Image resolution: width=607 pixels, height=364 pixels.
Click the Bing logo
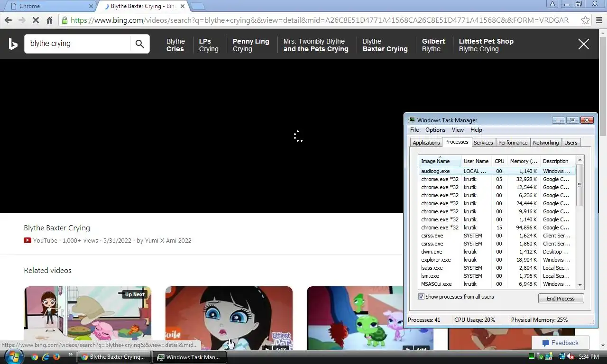(x=13, y=44)
